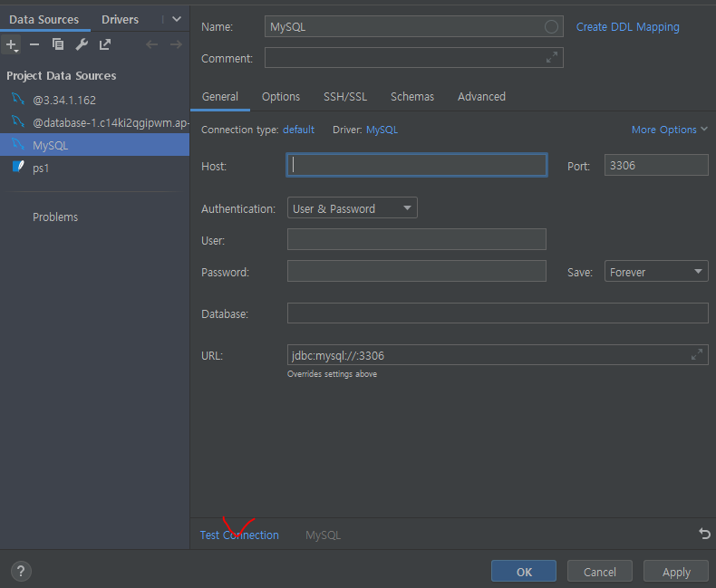Remove selected data source with minus icon

click(34, 44)
